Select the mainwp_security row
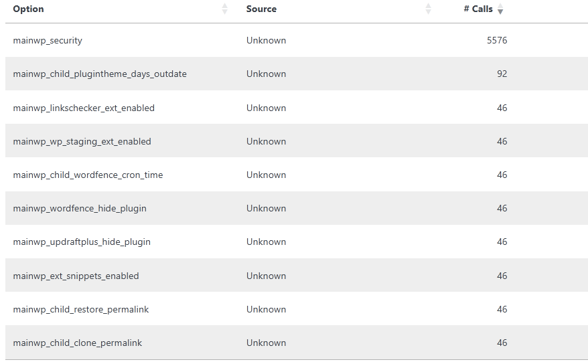Screen dimensions: 588x364 [297, 40]
